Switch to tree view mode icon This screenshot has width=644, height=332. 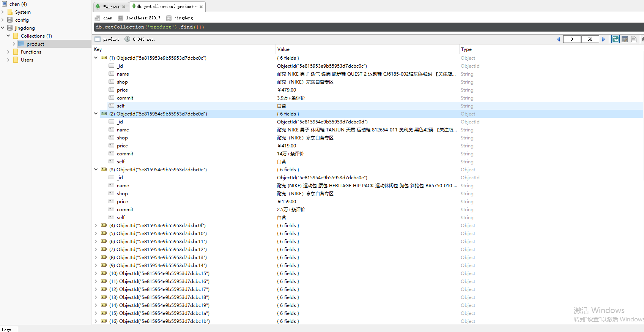coord(616,39)
